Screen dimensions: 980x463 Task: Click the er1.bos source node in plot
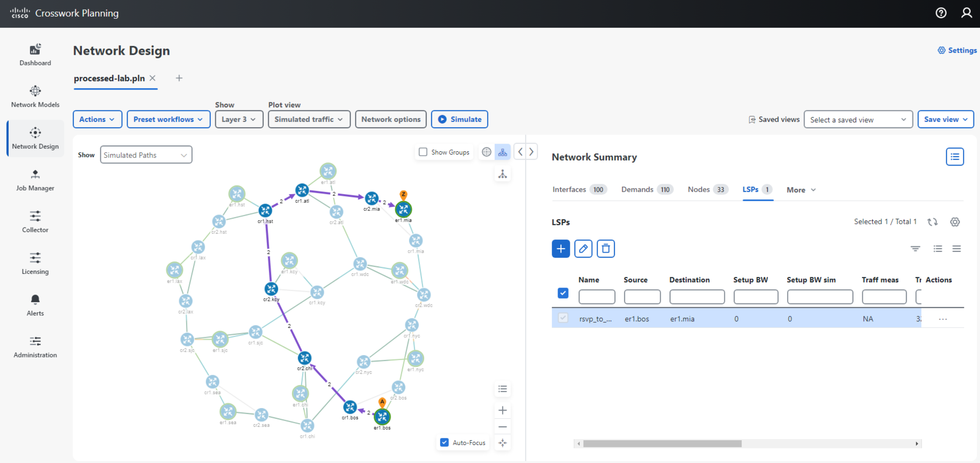[x=382, y=417]
